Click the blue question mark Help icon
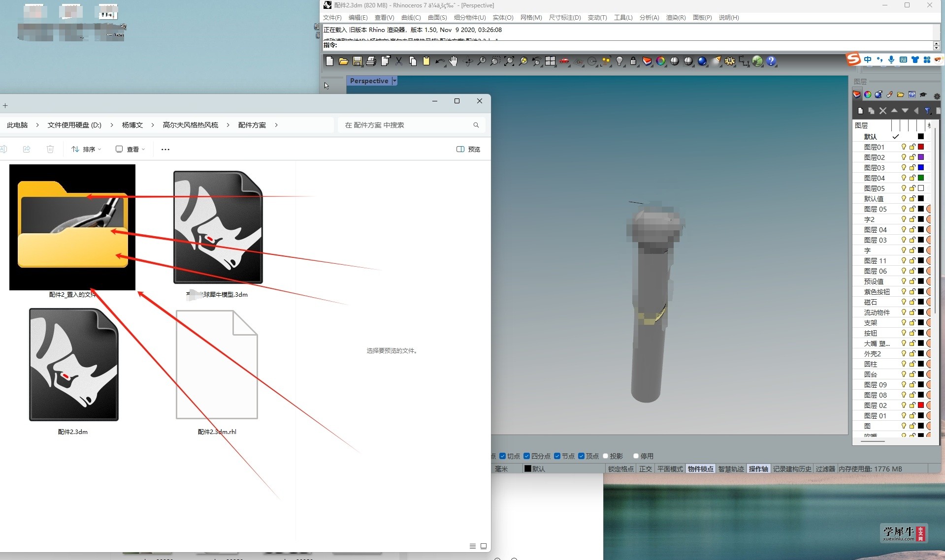This screenshot has height=560, width=945. pos(771,61)
